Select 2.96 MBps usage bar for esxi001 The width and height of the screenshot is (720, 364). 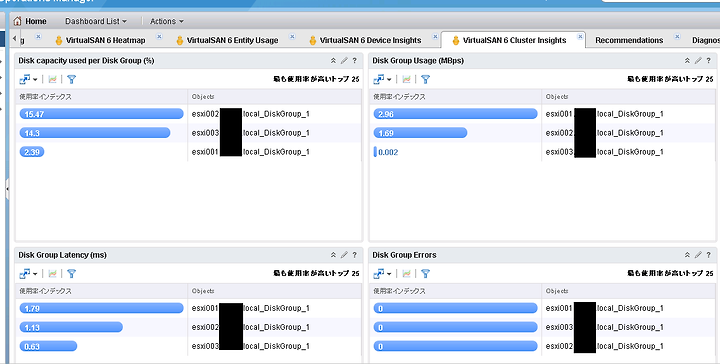(x=456, y=114)
